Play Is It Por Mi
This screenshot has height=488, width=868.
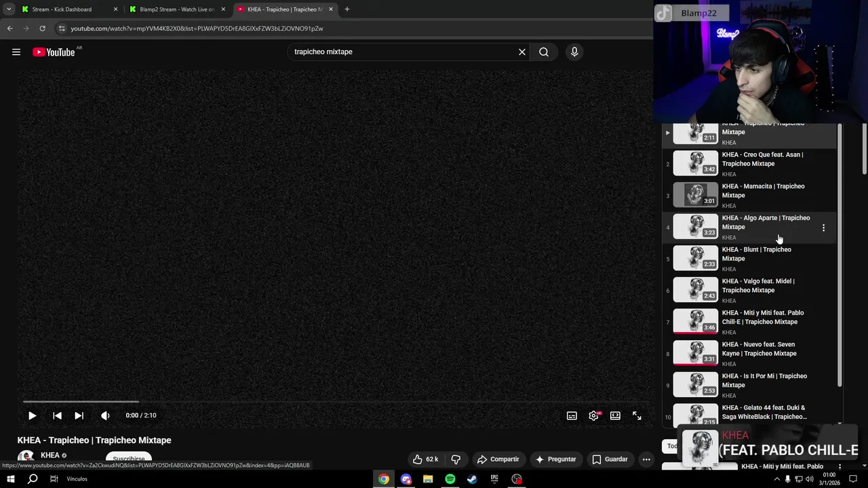click(749, 385)
